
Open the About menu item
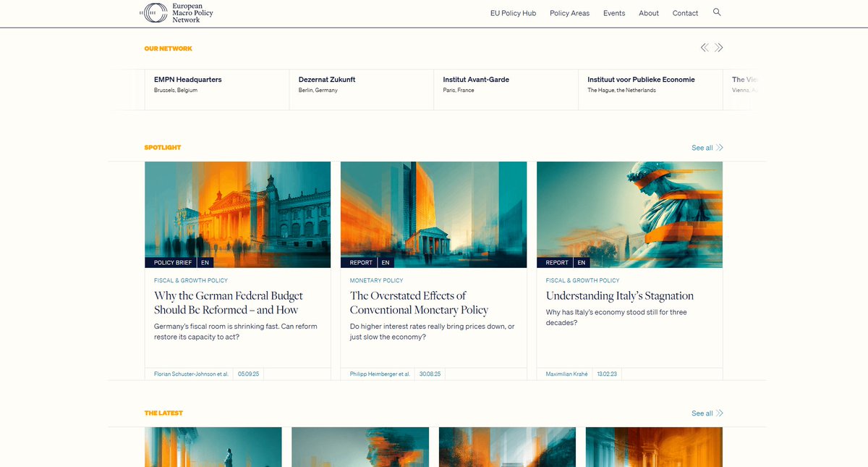[649, 13]
